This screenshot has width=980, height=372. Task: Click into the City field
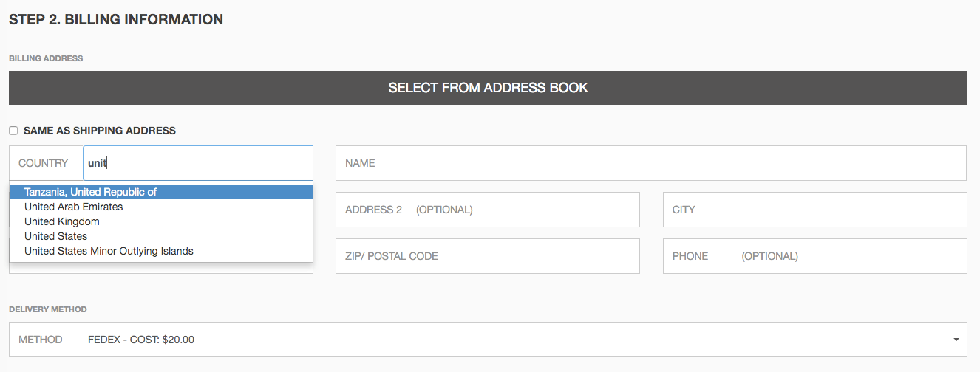pyautogui.click(x=814, y=210)
